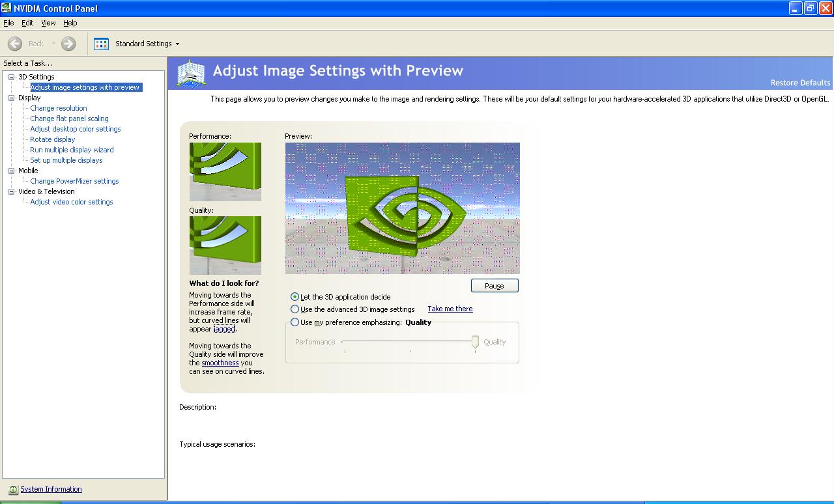Select 'Use the advanced 3D image settings' radio
This screenshot has width=834, height=504.
click(x=295, y=309)
